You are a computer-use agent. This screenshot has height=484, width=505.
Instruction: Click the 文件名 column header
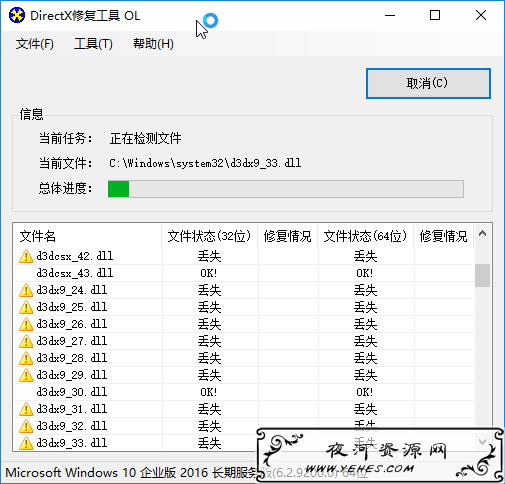tap(87, 236)
